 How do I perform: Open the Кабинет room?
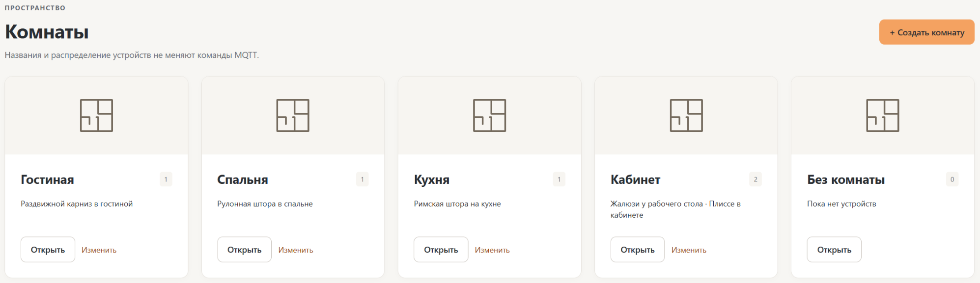[x=638, y=250]
